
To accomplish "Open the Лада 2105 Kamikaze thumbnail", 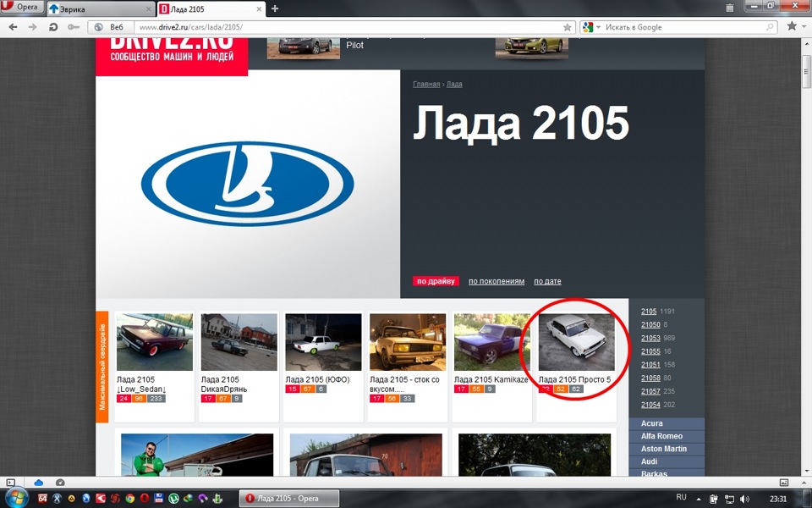I will click(492, 342).
